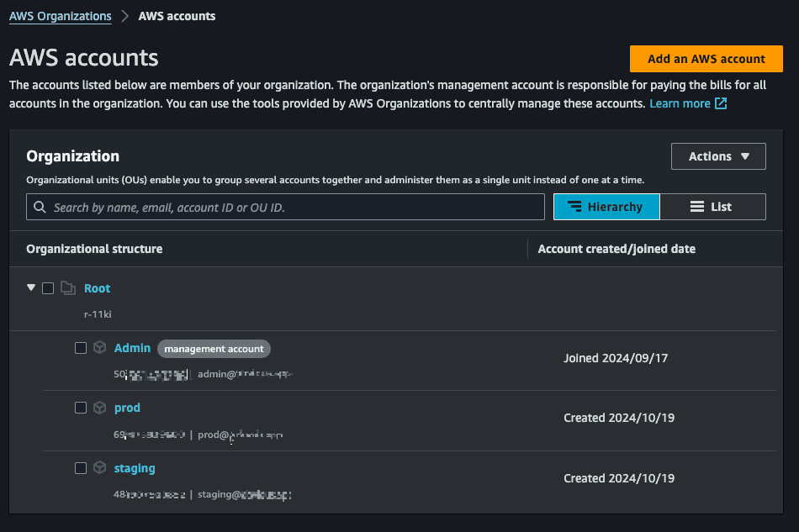Select the staging account checkbox
The image size is (799, 532).
(81, 468)
